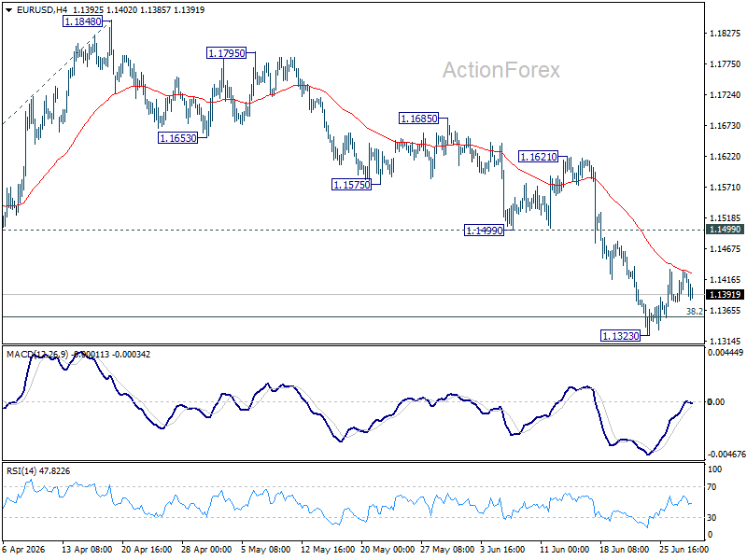Select the 1.16210 price label
747x560 pixels.
[538, 157]
